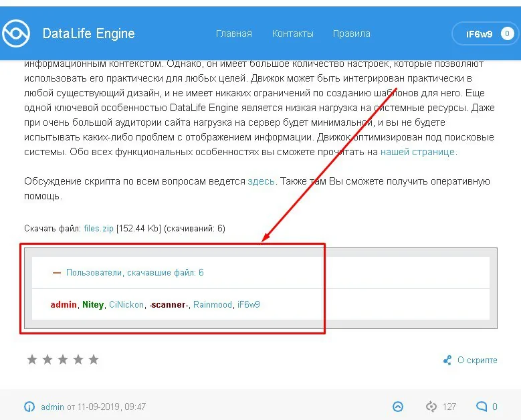Rate article with second star
Screen dimensions: 521x420
click(47, 359)
